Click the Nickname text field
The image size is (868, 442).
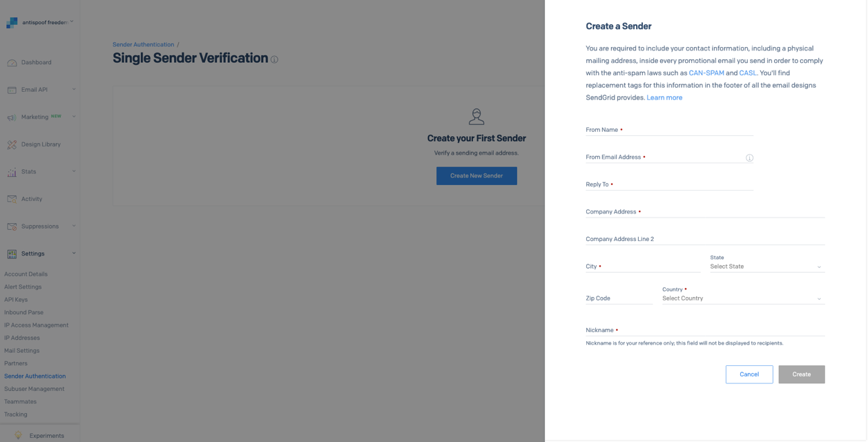704,330
